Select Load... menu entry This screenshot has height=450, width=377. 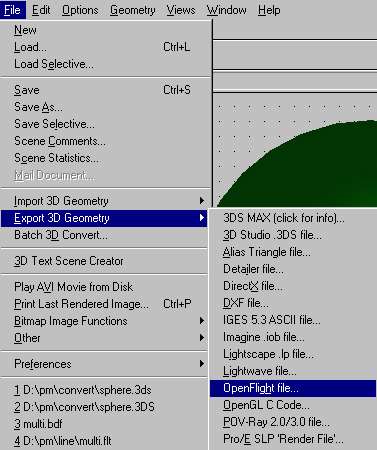[x=105, y=47]
